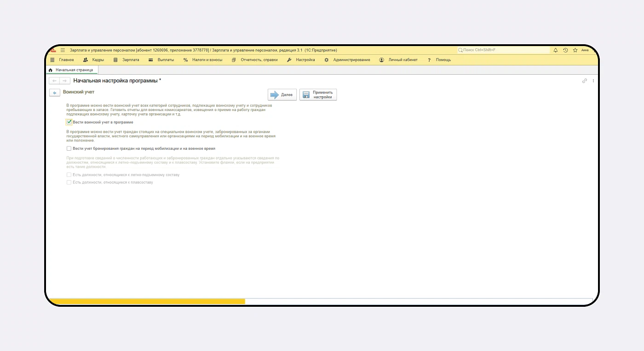Open the hamburger main menu in title bar
The height and width of the screenshot is (351, 644).
click(63, 50)
